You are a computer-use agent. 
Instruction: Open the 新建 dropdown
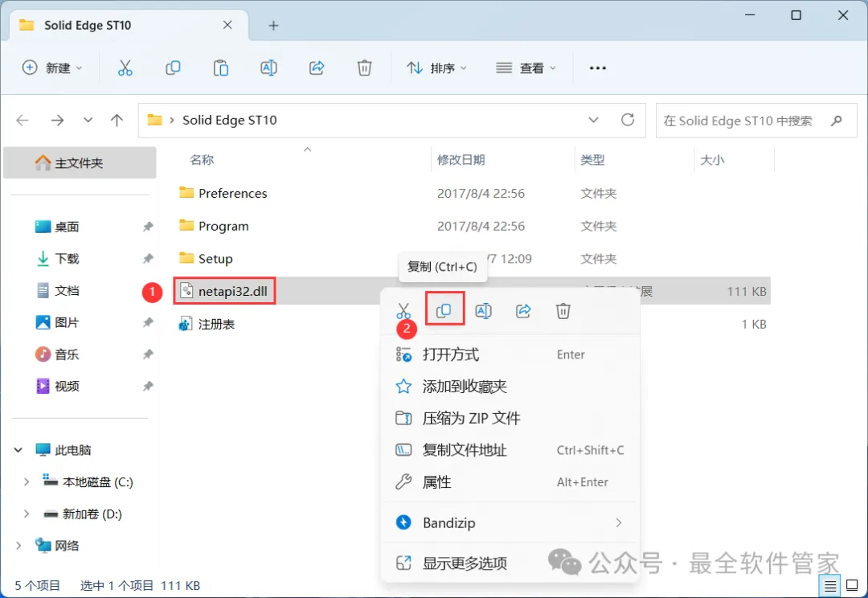(52, 68)
